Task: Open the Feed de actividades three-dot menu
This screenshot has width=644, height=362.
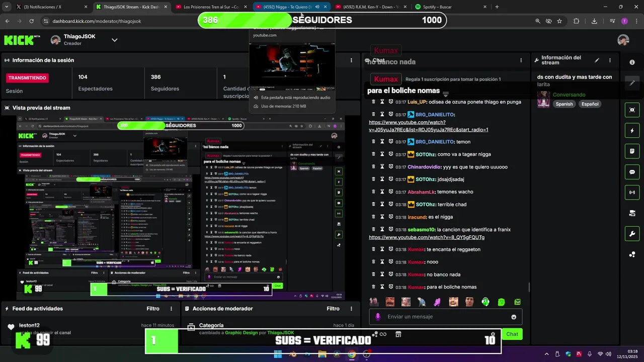Action: 171,309
